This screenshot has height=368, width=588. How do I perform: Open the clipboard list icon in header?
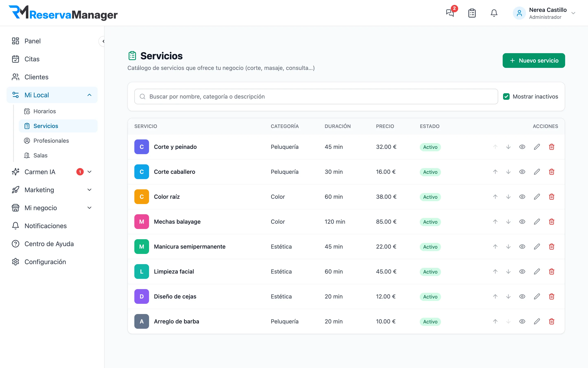click(472, 13)
